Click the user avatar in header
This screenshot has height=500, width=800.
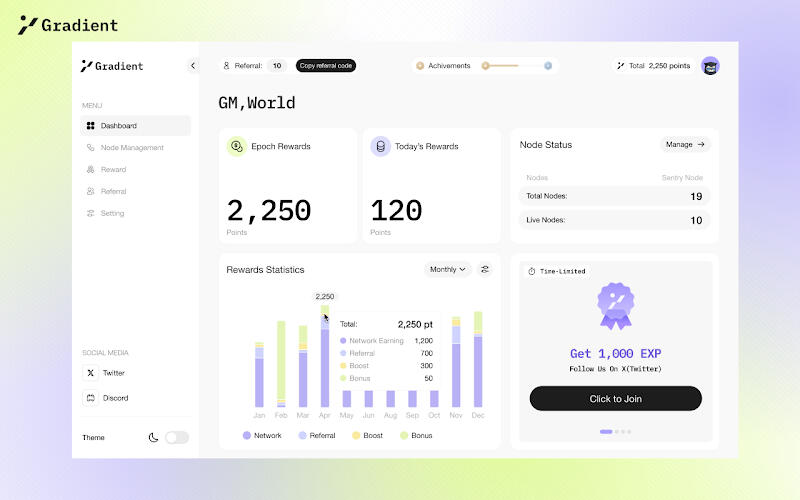pos(710,66)
